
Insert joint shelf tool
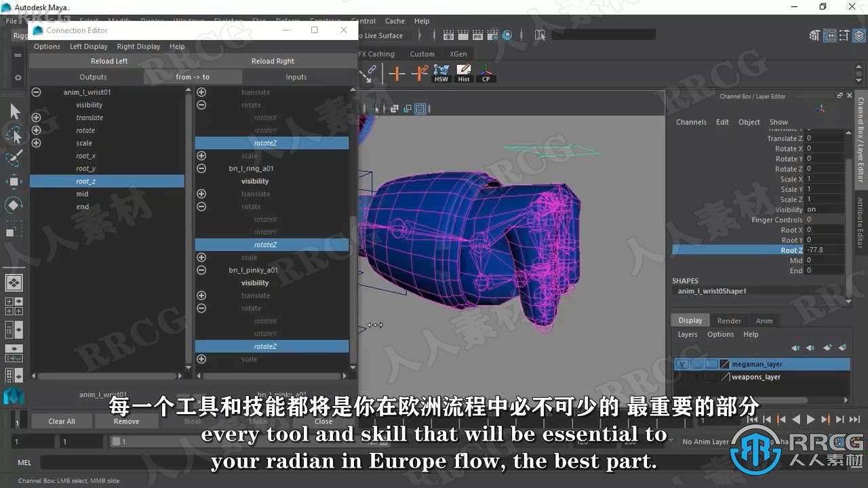click(x=397, y=73)
